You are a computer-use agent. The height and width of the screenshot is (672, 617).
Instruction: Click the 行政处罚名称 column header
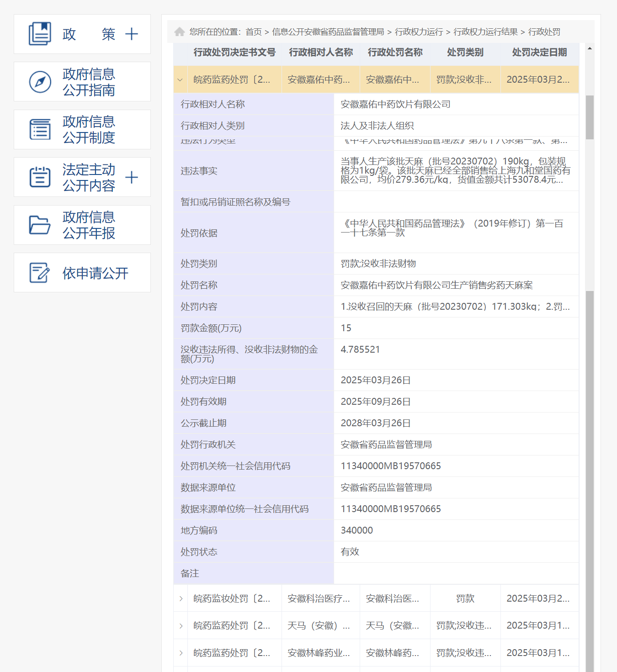[395, 53]
